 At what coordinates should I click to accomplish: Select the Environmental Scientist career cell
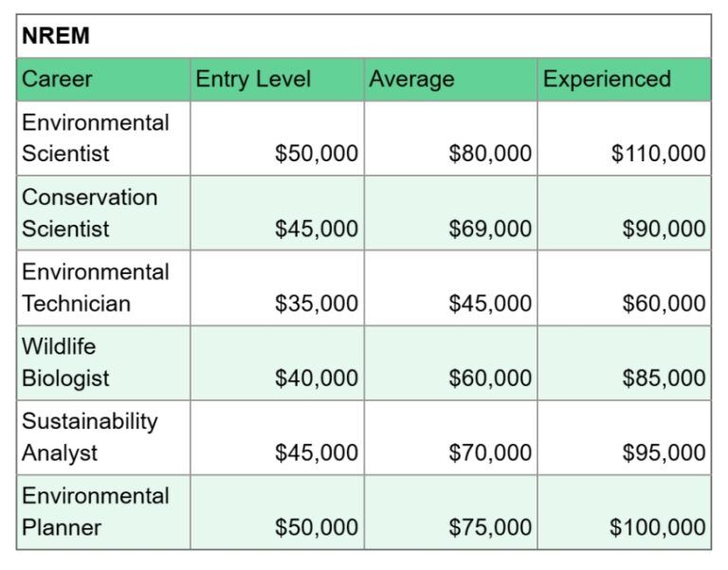(x=102, y=138)
